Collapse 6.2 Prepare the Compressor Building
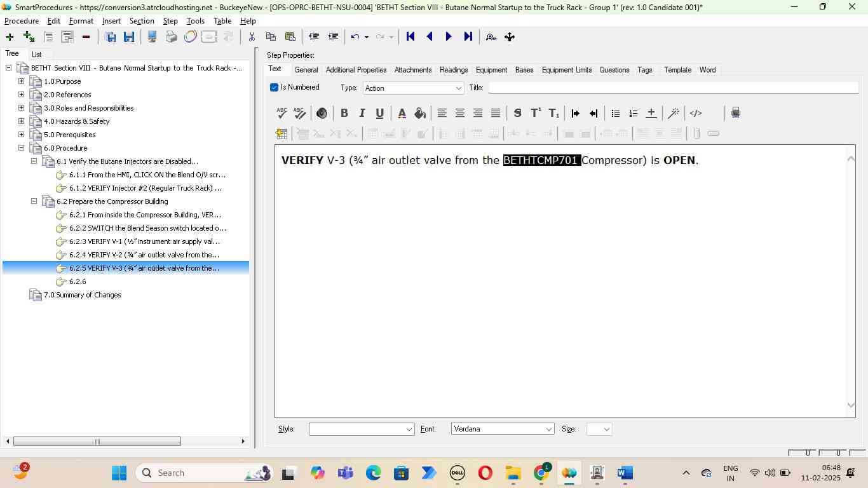 (34, 201)
